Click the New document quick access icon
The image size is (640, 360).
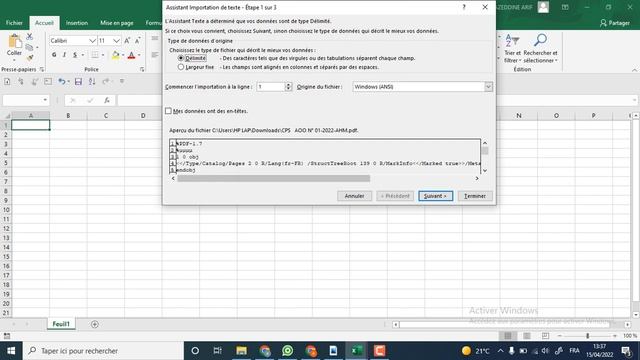coord(7,82)
